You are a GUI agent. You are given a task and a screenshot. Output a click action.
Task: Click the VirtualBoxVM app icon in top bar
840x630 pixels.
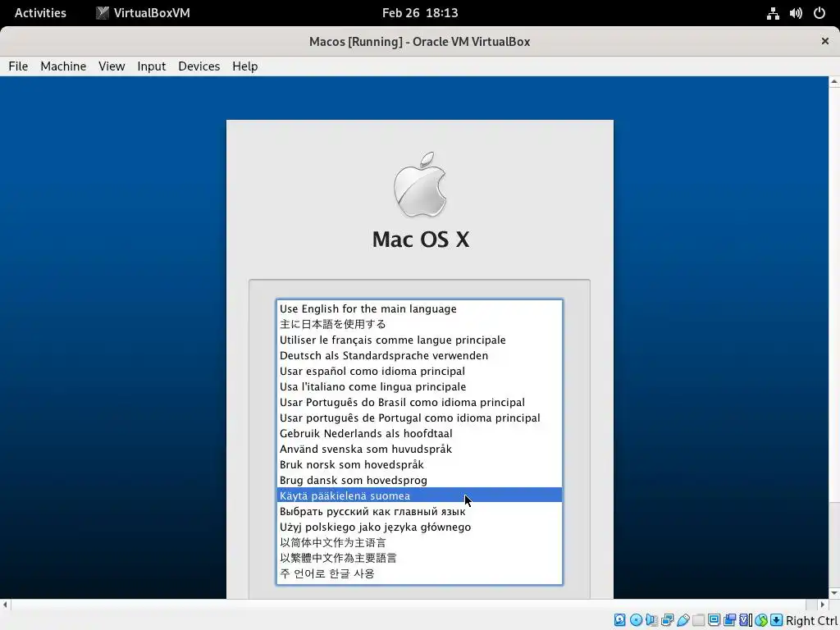[x=103, y=13]
